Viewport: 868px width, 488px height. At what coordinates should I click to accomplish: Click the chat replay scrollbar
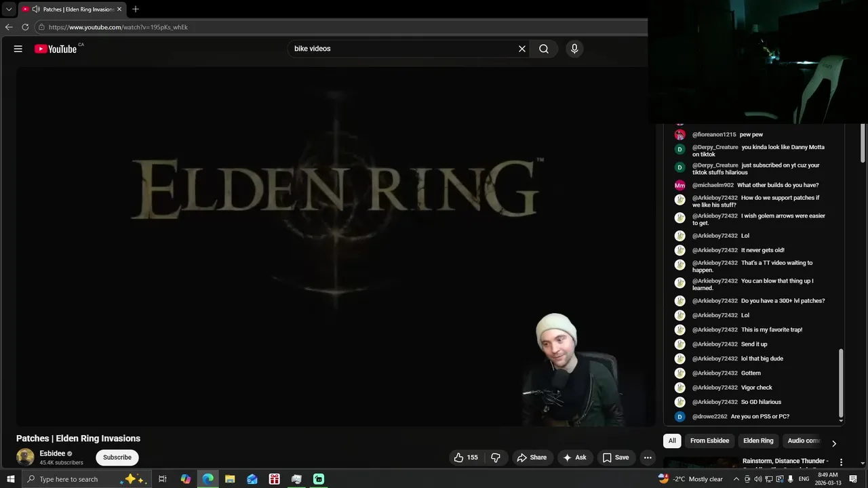click(x=841, y=384)
